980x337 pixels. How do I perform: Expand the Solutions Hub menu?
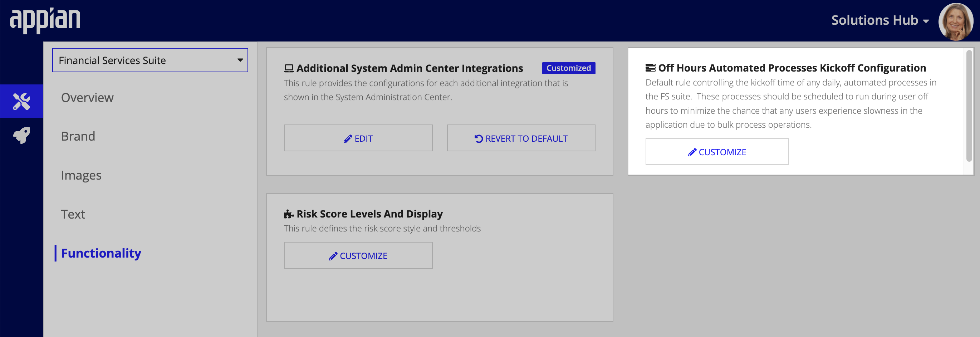(x=880, y=20)
